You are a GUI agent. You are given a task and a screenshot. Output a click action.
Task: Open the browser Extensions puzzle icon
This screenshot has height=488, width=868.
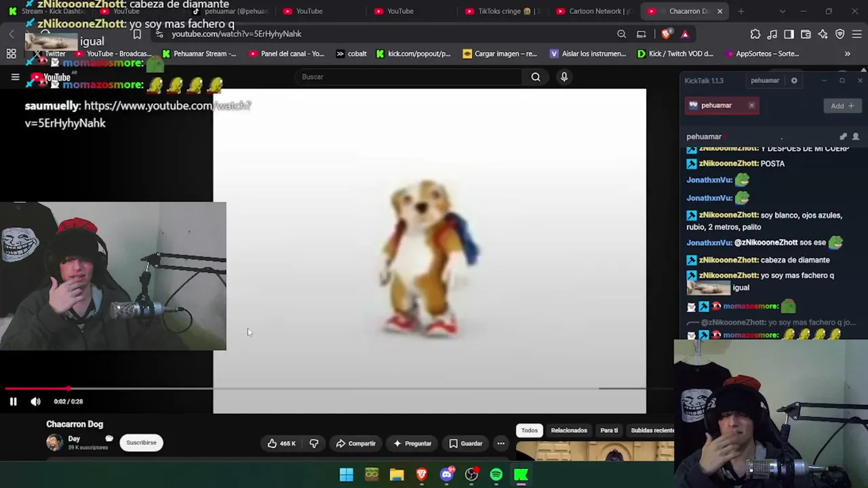pos(755,34)
